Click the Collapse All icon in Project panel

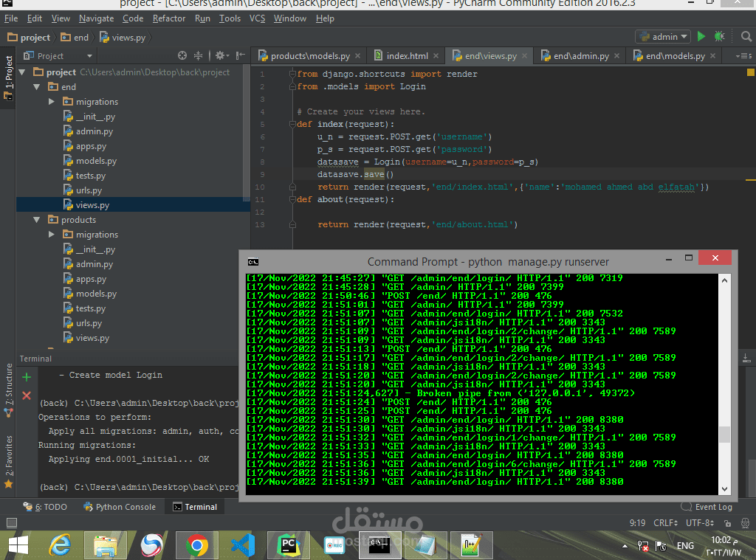[198, 55]
